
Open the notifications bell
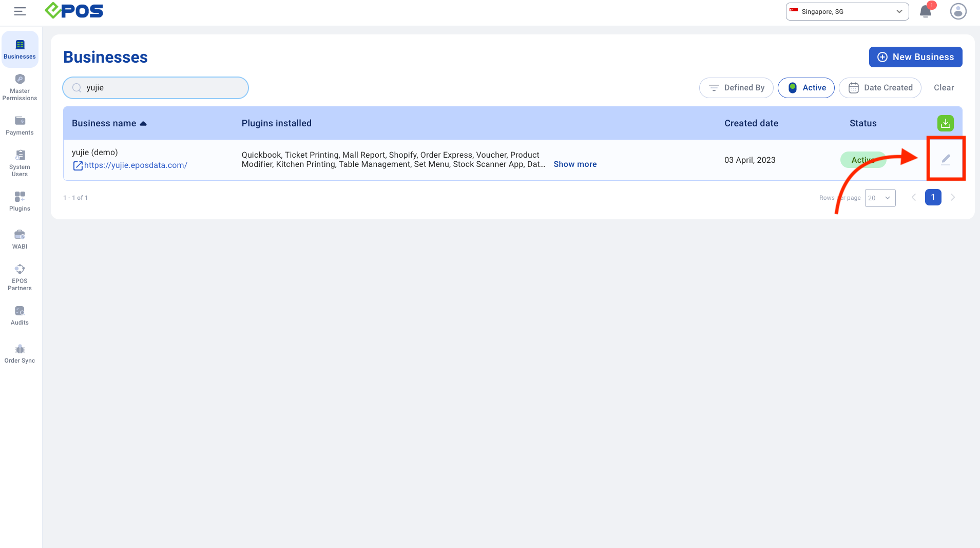(926, 11)
